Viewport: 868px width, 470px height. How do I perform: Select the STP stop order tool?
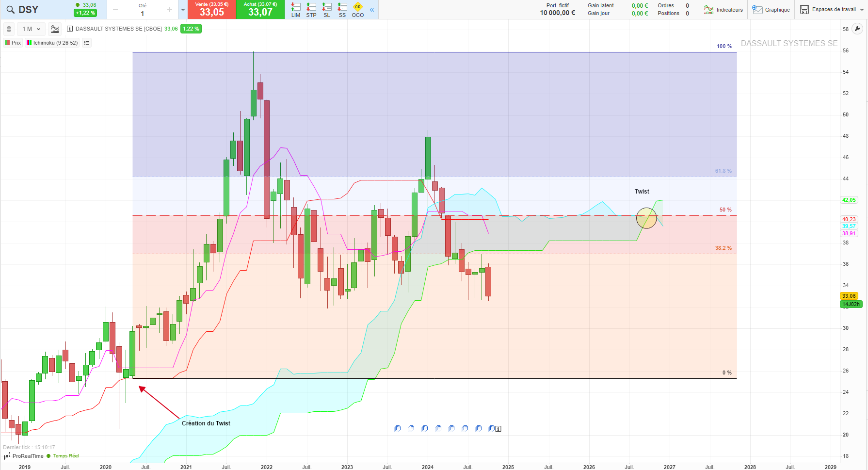tap(311, 10)
